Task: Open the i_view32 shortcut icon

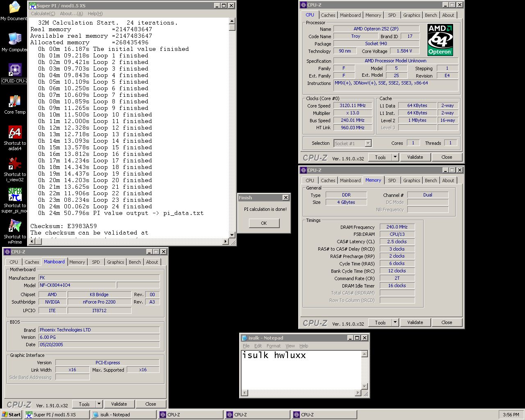Action: tap(15, 169)
